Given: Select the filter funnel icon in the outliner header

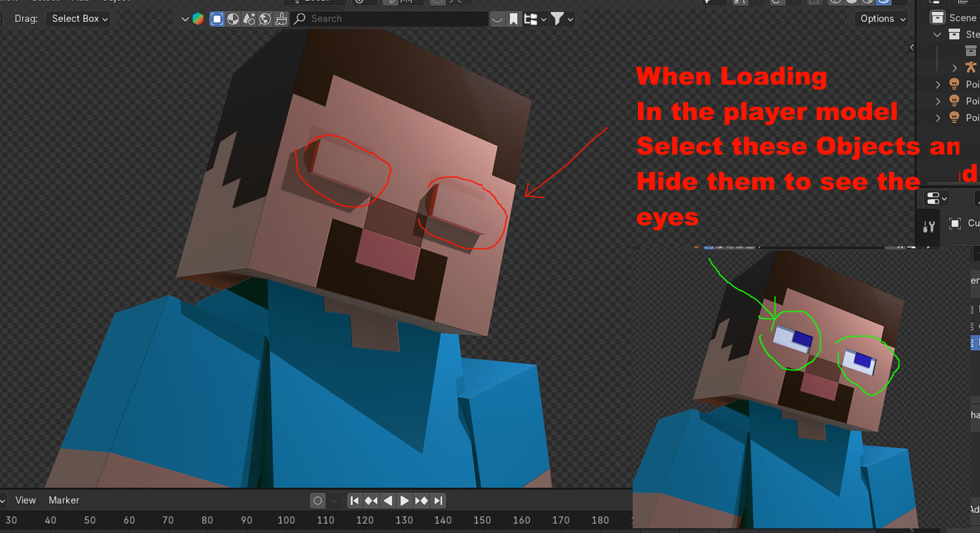Looking at the screenshot, I should click(559, 18).
